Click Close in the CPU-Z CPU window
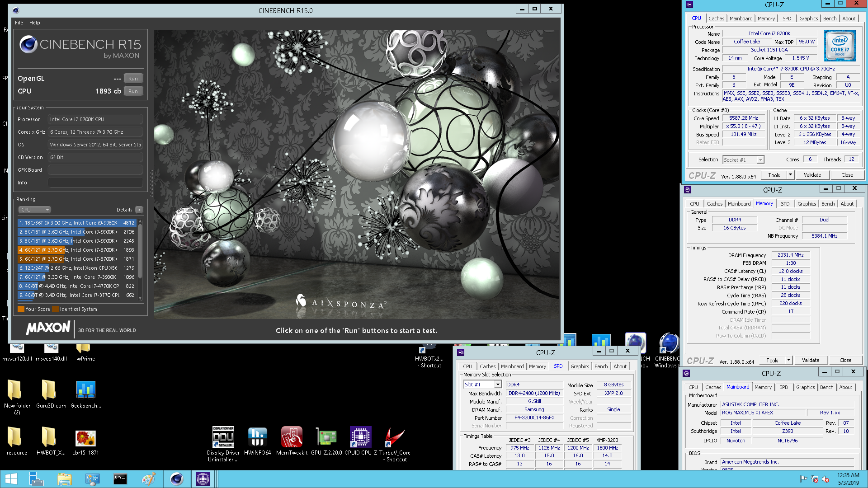 click(x=847, y=175)
